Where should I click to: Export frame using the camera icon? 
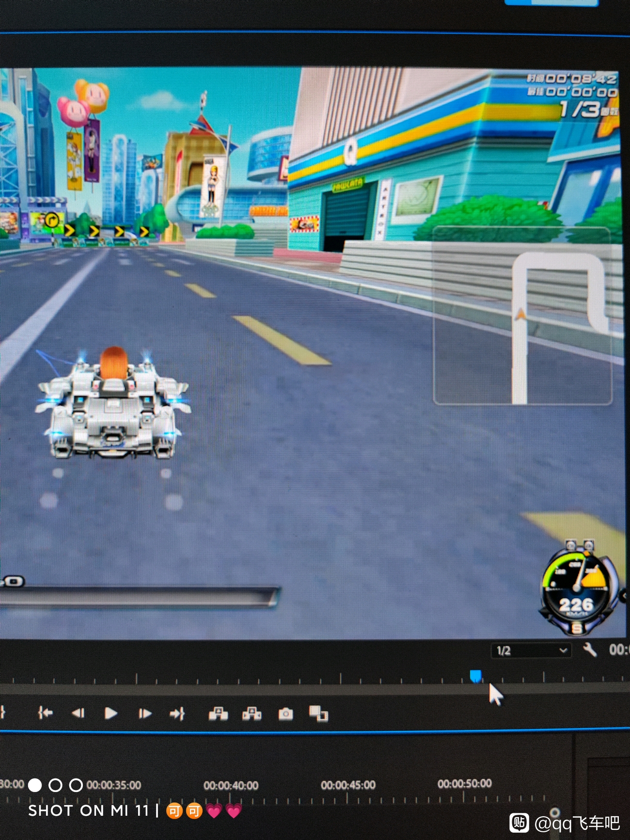tap(285, 713)
